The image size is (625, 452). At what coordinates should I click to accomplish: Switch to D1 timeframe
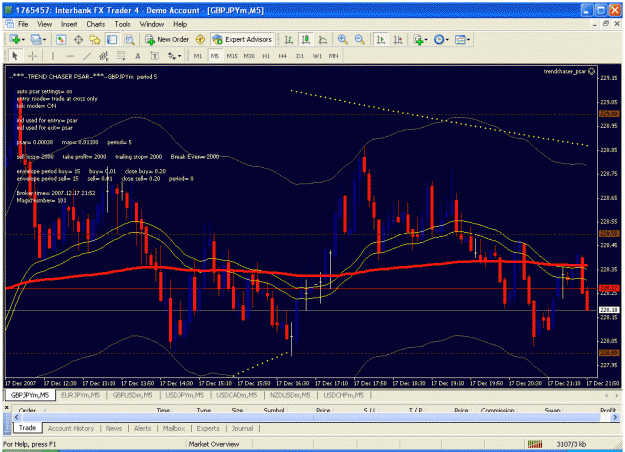(300, 56)
